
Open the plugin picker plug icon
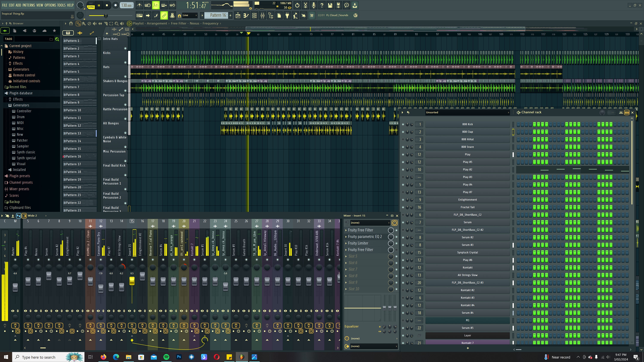pyautogui.click(x=287, y=15)
